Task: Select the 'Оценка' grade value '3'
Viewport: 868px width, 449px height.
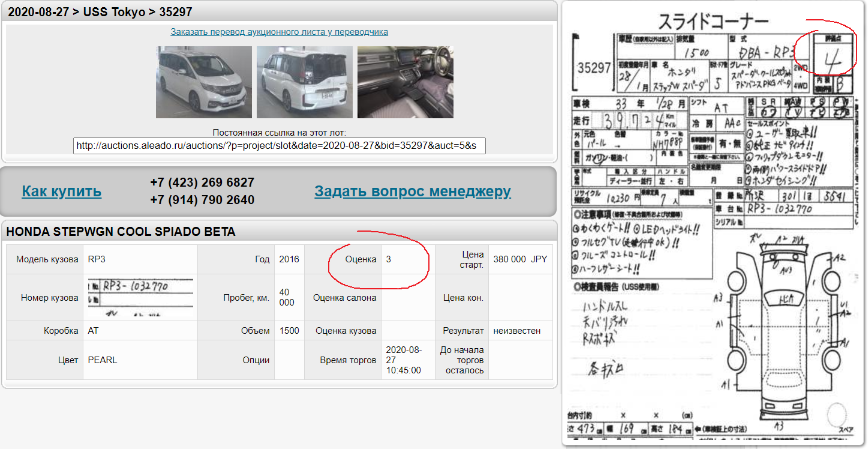Action: [389, 259]
